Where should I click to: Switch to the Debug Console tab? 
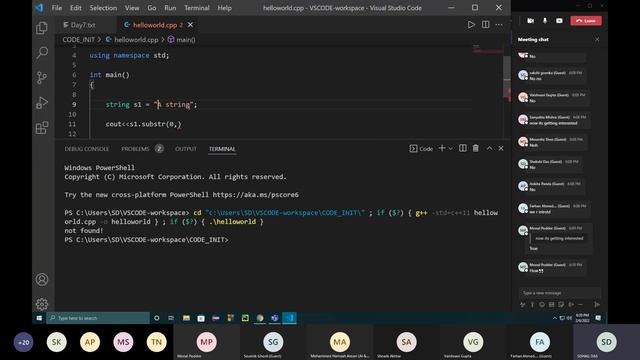[x=87, y=149]
